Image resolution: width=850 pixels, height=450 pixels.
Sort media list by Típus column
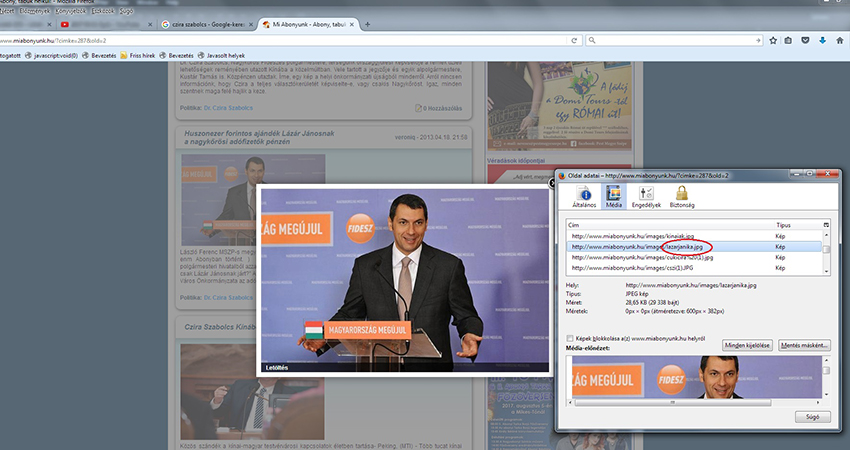pyautogui.click(x=797, y=225)
